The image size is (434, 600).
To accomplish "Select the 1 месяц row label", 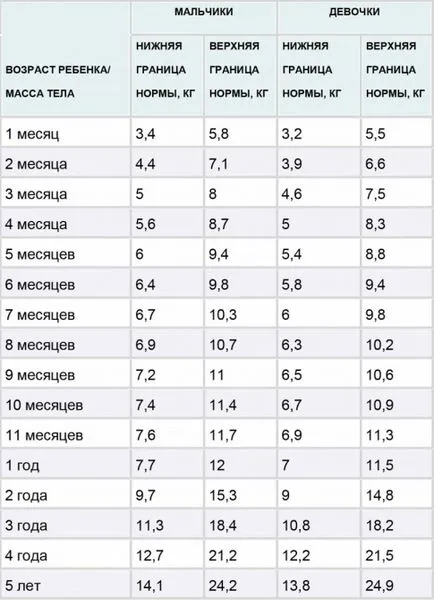I will point(32,134).
